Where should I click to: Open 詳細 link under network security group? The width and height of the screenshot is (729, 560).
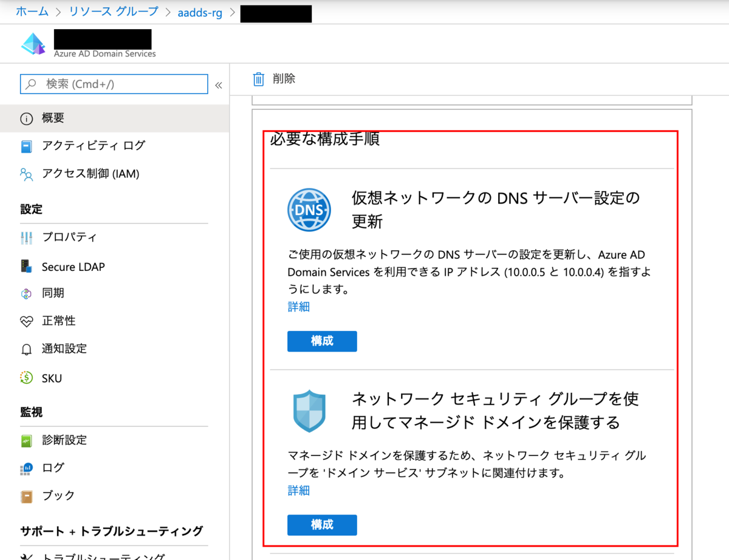coord(299,491)
